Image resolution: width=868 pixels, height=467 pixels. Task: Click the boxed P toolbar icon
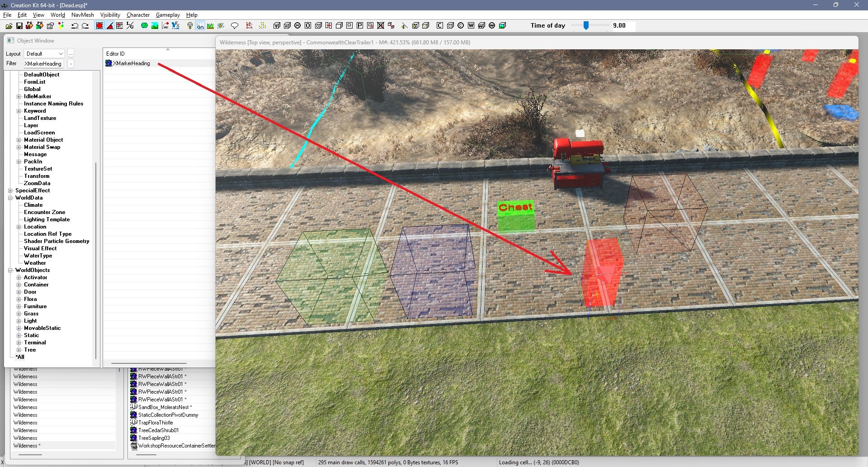(360, 26)
